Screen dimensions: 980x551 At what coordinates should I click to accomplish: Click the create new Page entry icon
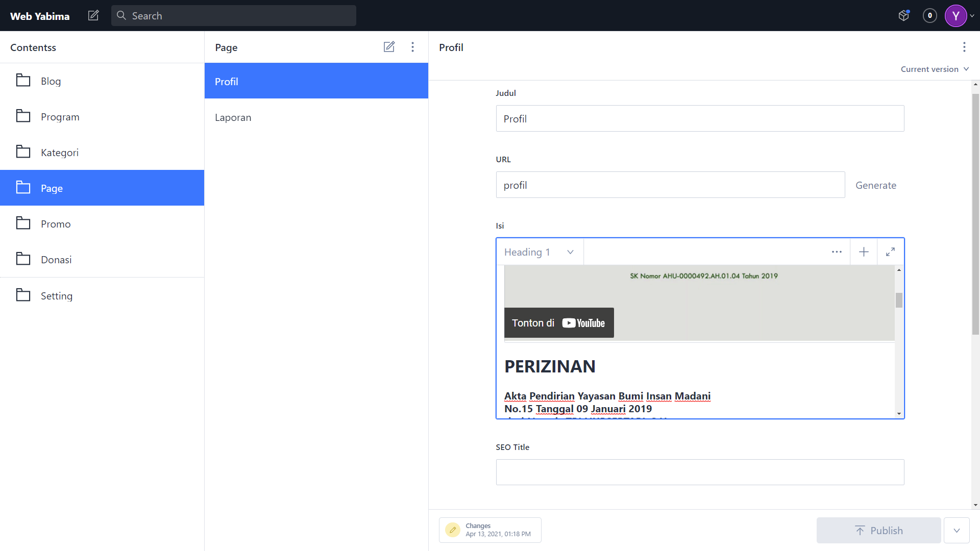(389, 47)
